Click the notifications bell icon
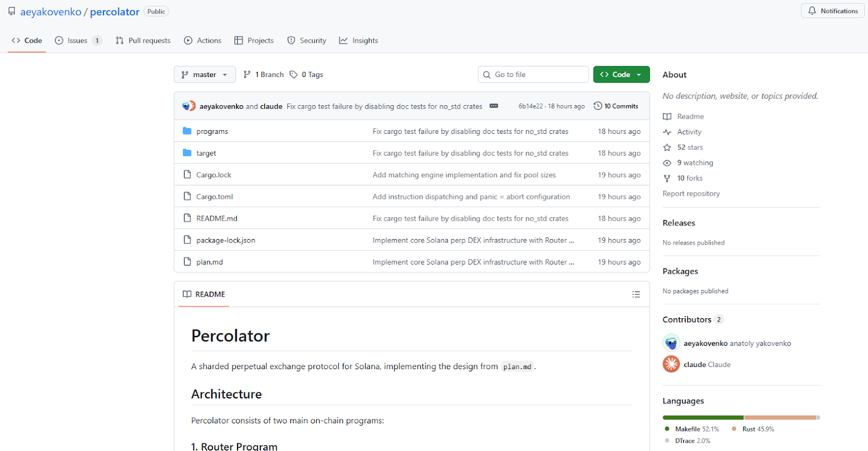This screenshot has width=868, height=451. (812, 11)
